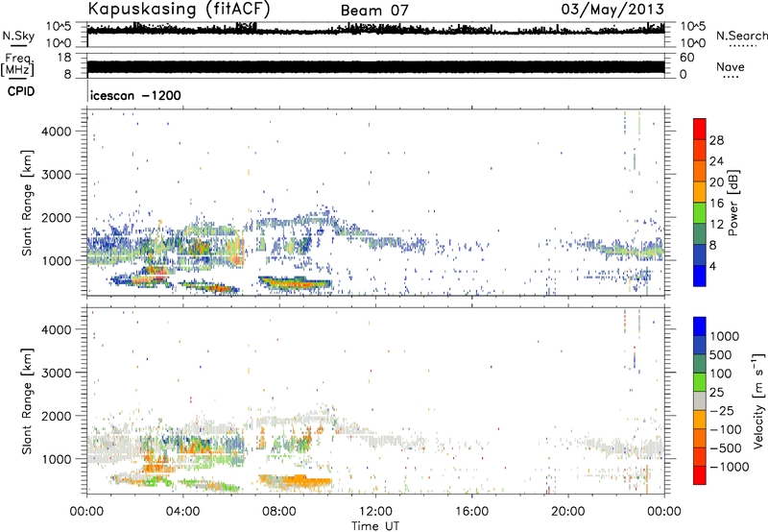Click the "100" label on Velocity color bar
Image resolution: width=768 pixels, height=532 pixels.
(x=721, y=374)
